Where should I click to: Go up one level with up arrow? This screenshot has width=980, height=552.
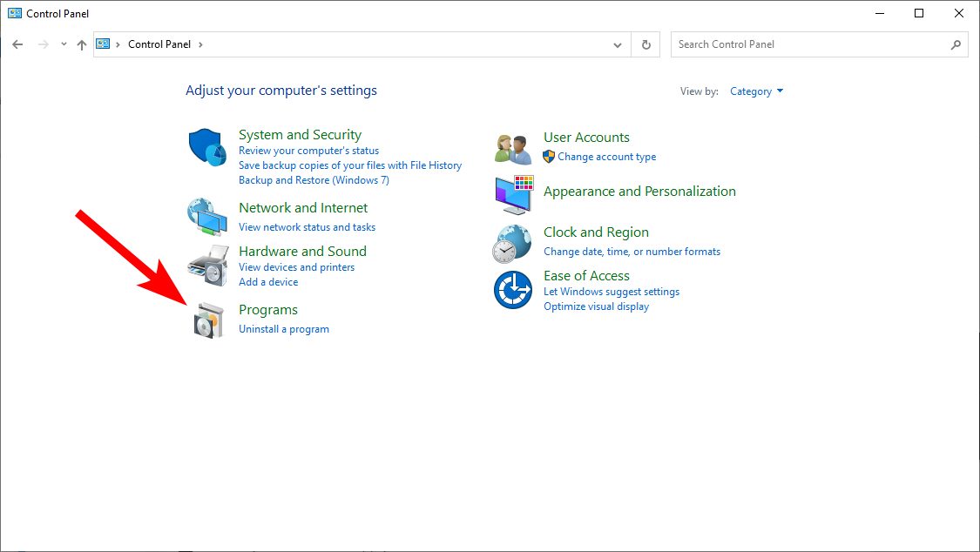tap(82, 44)
